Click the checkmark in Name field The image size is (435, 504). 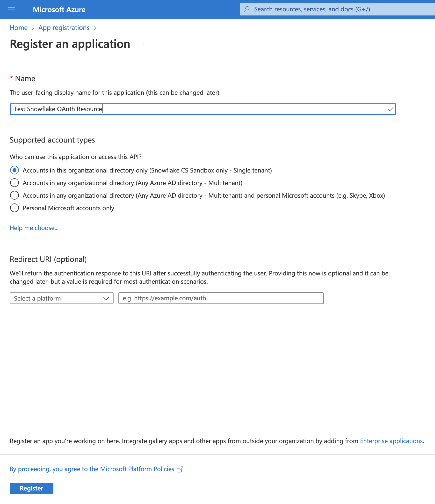click(x=390, y=109)
